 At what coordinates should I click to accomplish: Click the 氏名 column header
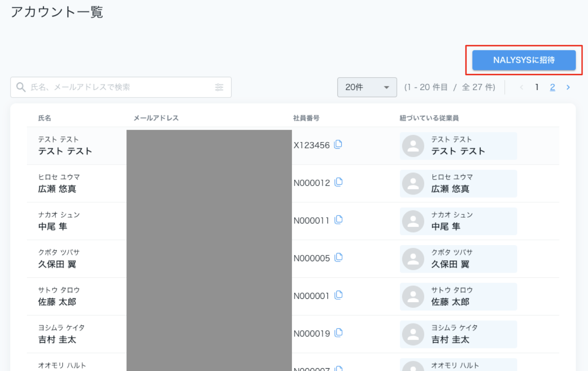coord(45,118)
